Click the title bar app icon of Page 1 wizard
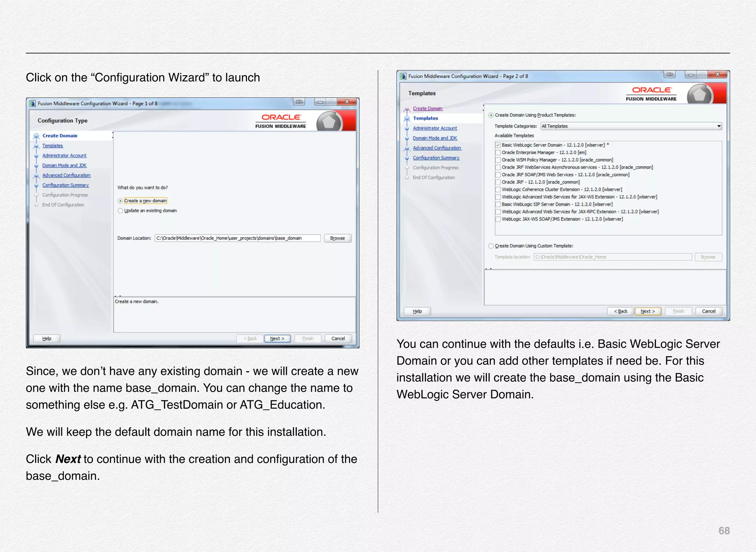This screenshot has width=756, height=552. pos(32,104)
